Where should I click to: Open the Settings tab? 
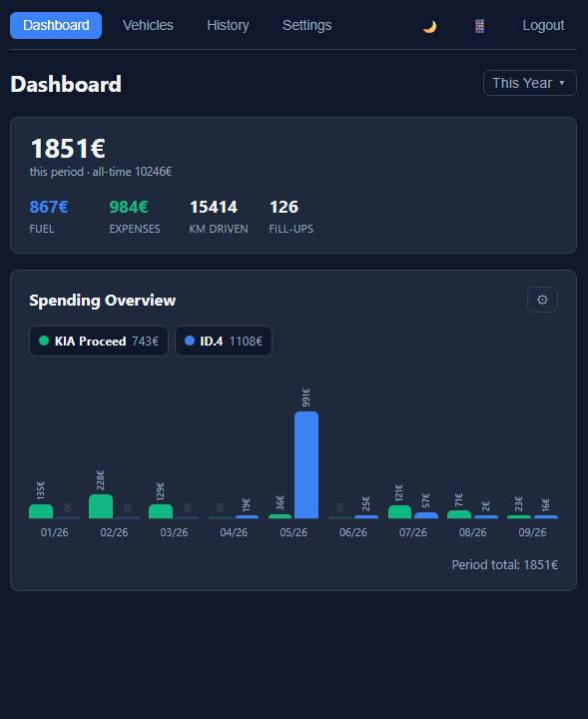307,25
